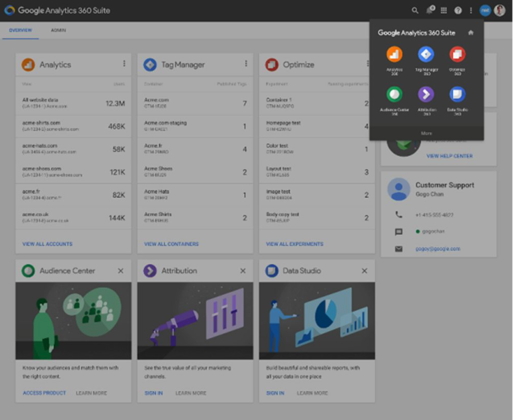Click View Help Center link

coord(449,156)
